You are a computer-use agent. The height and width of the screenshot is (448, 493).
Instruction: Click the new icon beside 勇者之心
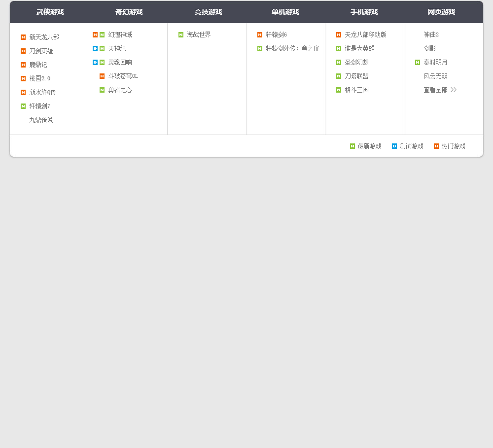click(102, 90)
